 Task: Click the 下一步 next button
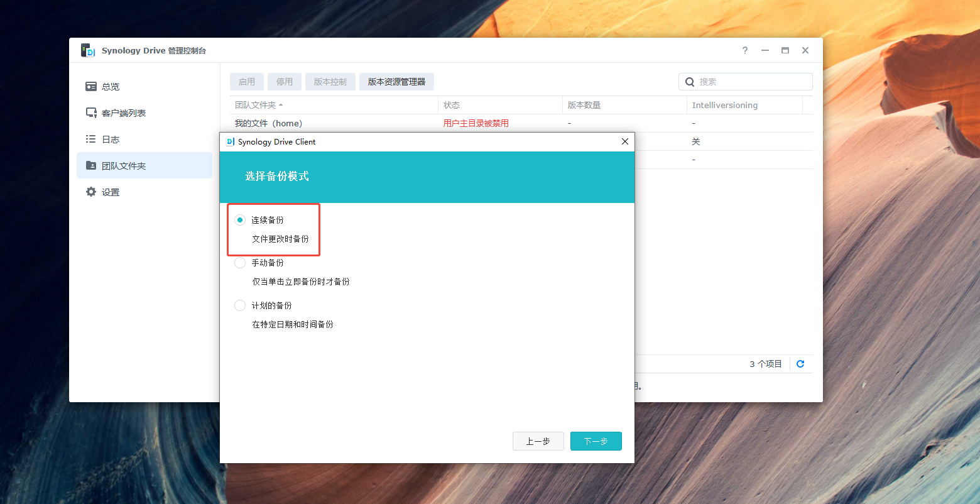596,441
